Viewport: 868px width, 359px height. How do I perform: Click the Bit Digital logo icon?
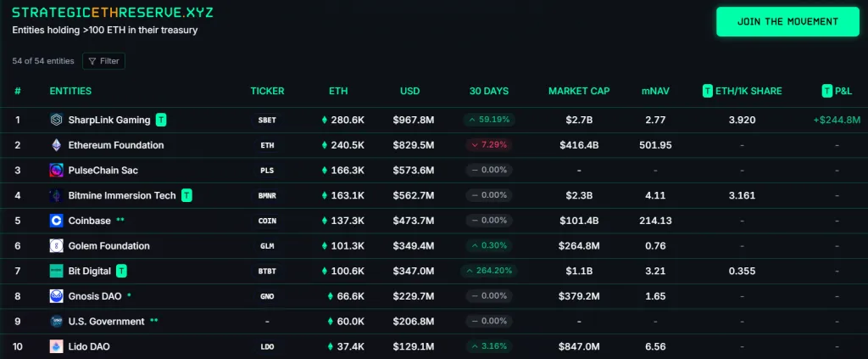pyautogui.click(x=56, y=272)
